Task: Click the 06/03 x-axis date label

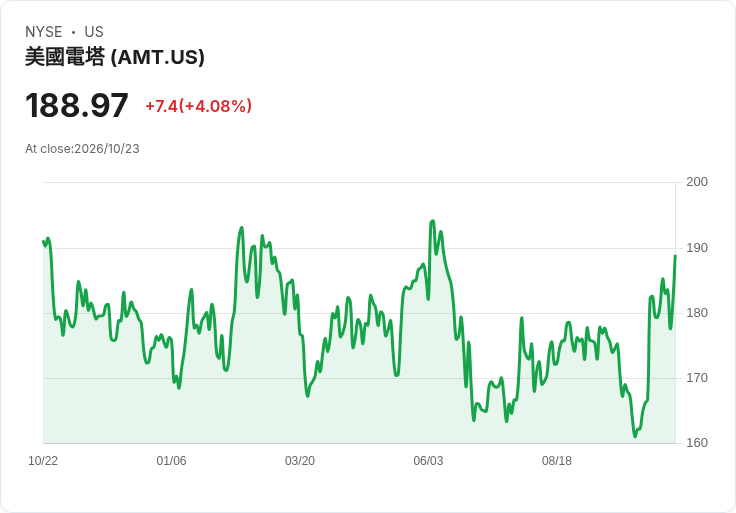Action: pyautogui.click(x=428, y=461)
